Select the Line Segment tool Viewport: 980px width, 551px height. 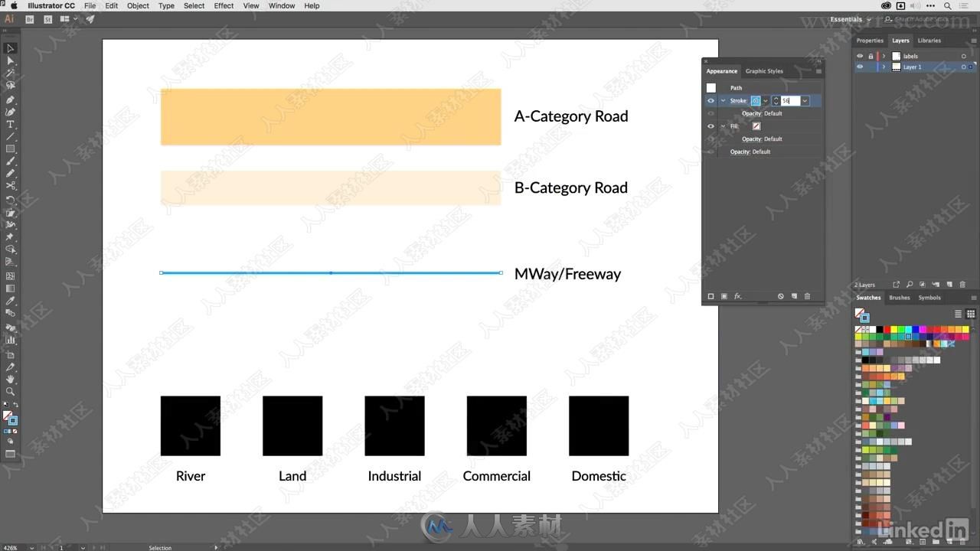10,136
